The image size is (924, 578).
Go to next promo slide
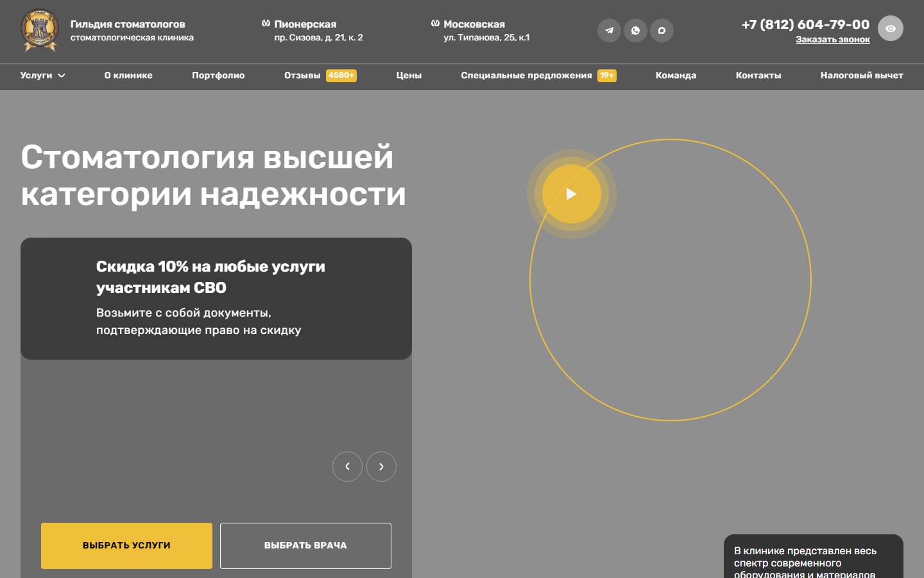(x=381, y=466)
